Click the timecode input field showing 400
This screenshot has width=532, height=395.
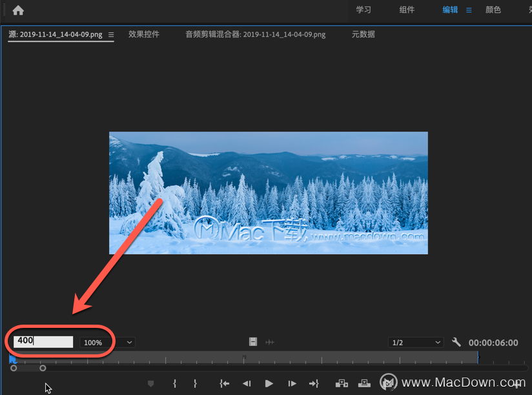point(43,341)
